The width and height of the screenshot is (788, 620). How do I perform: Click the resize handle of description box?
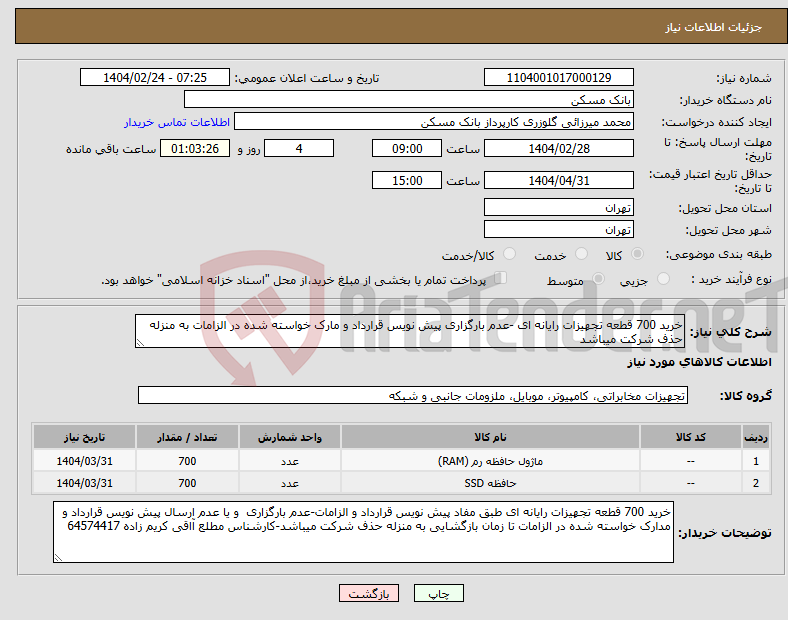140,343
